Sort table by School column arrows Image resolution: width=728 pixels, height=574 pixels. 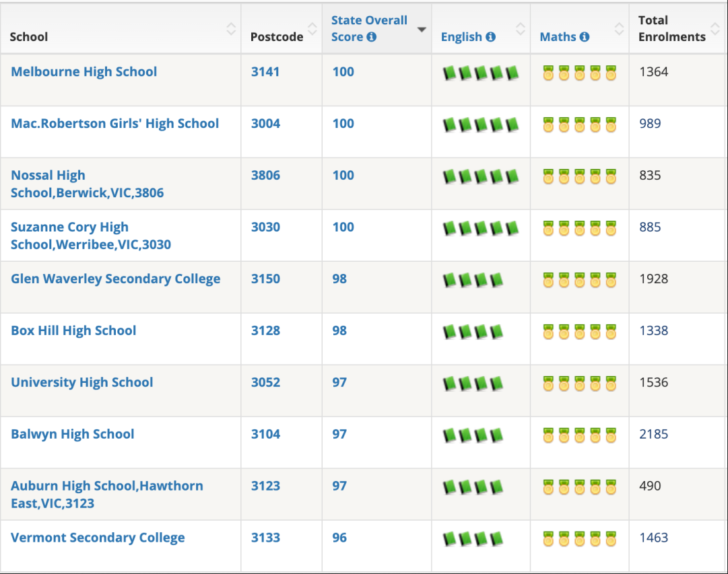click(x=231, y=29)
